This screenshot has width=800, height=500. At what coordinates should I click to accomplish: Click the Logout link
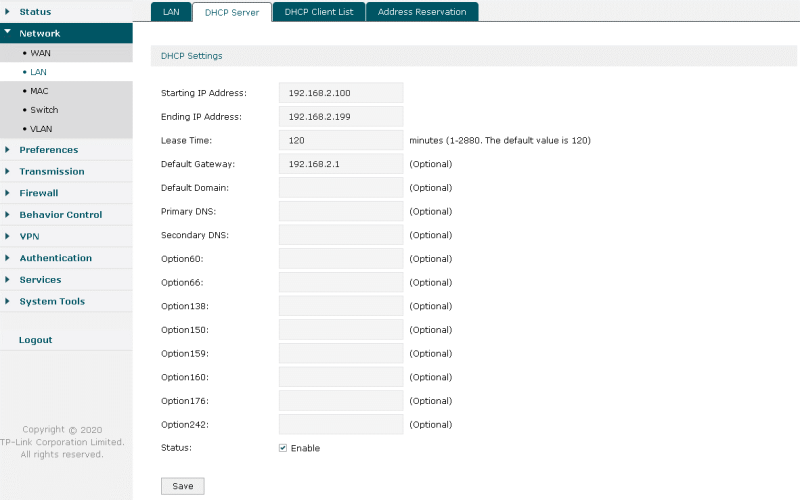coord(36,340)
